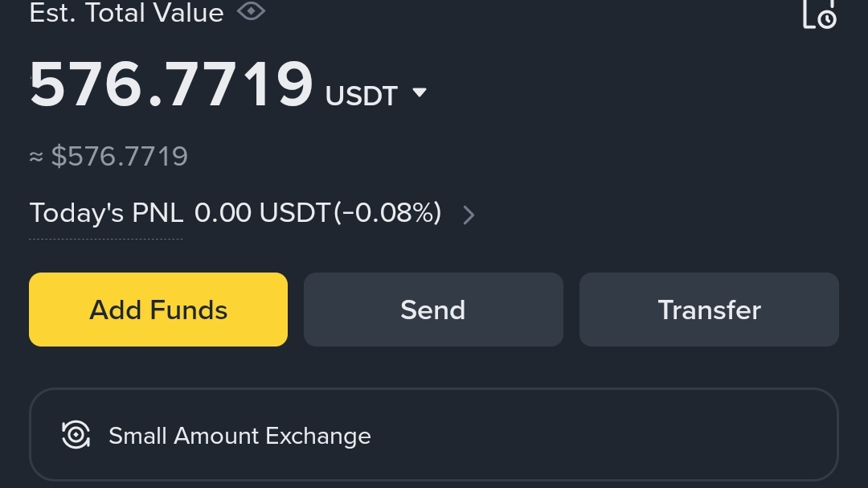This screenshot has width=868, height=488.
Task: Tap the Transfer label text
Action: (x=709, y=310)
